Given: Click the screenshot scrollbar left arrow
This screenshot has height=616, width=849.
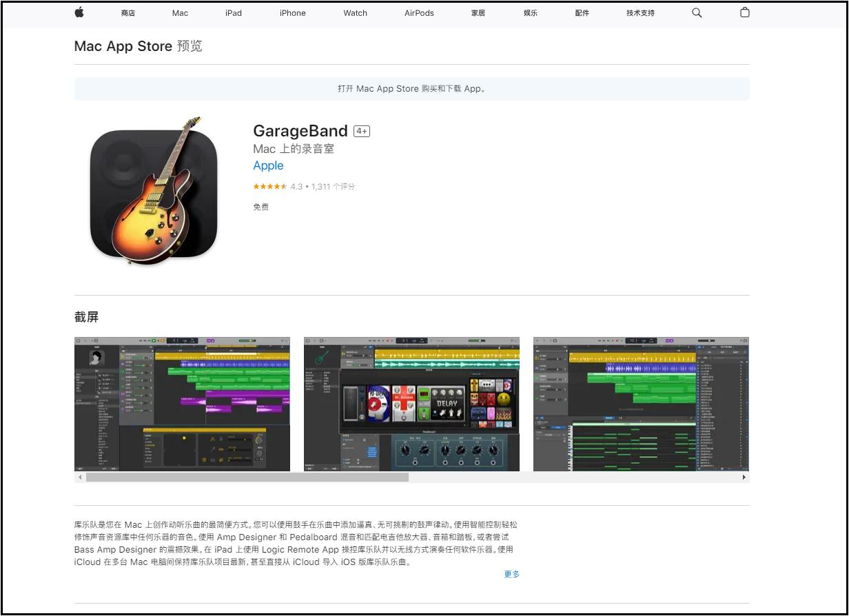Looking at the screenshot, I should point(80,477).
